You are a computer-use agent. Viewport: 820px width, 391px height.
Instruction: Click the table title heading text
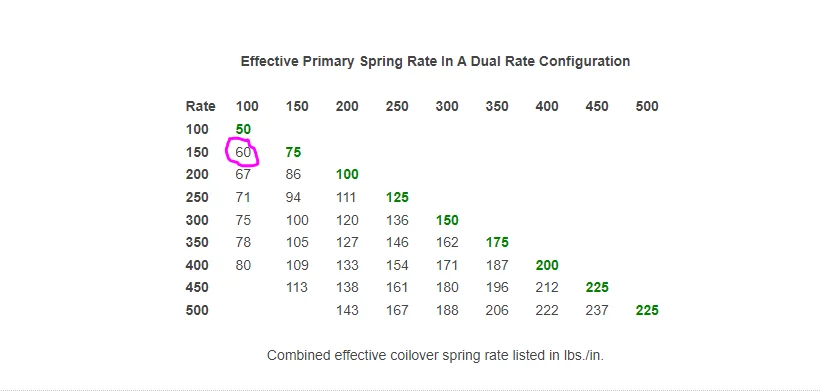tap(435, 62)
